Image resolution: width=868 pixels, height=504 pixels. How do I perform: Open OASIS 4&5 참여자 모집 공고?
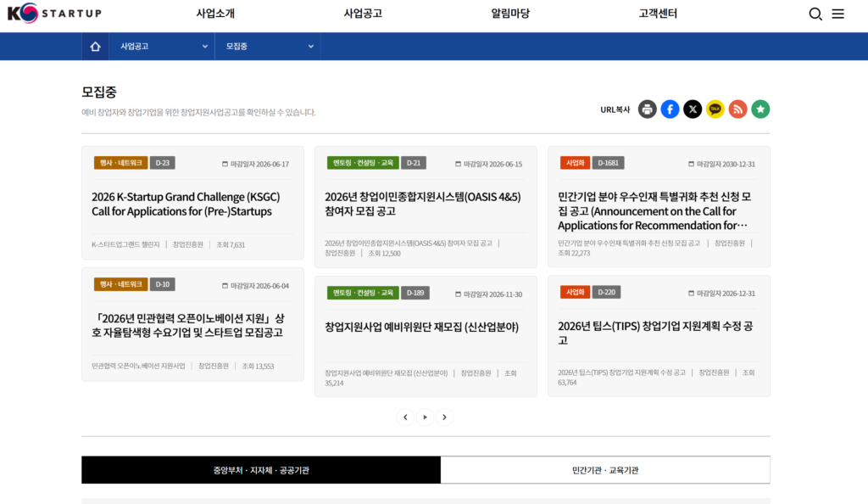(422, 204)
